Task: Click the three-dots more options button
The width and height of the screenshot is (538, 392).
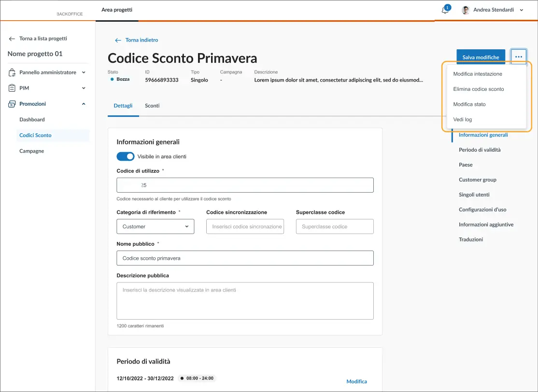Action: click(519, 57)
